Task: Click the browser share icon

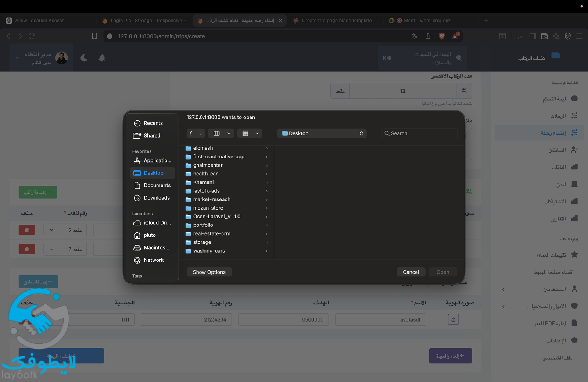Action: (428, 36)
